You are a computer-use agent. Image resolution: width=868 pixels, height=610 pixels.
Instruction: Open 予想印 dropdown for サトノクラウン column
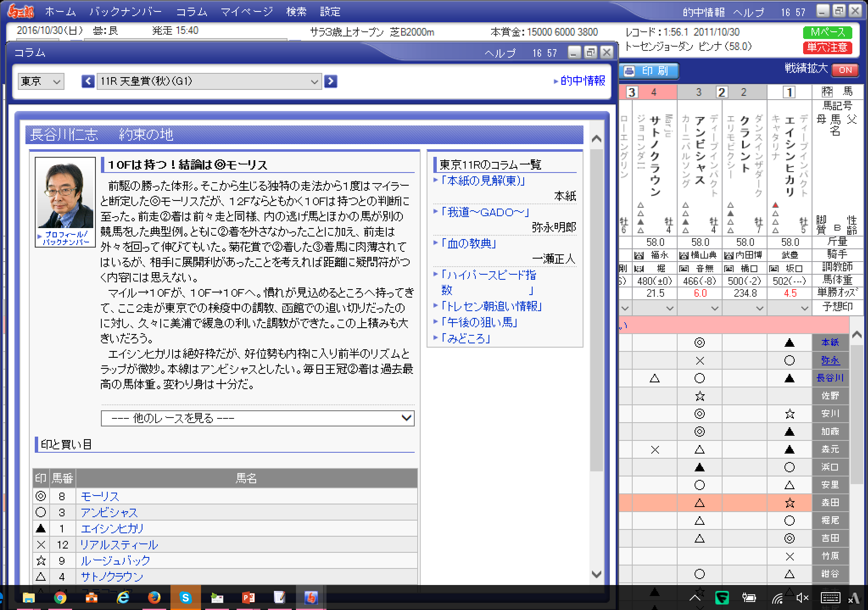pyautogui.click(x=654, y=308)
